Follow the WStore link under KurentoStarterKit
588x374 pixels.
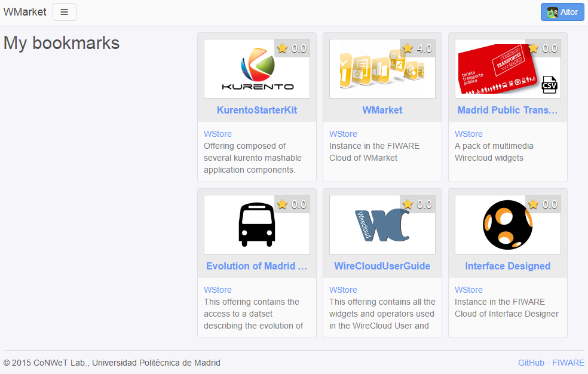(x=218, y=134)
